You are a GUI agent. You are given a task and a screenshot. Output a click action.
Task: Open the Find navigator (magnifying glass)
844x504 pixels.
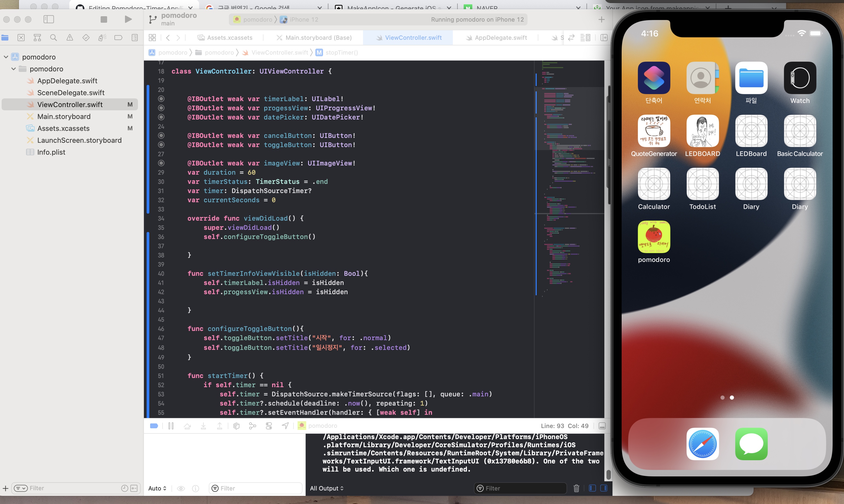click(53, 37)
